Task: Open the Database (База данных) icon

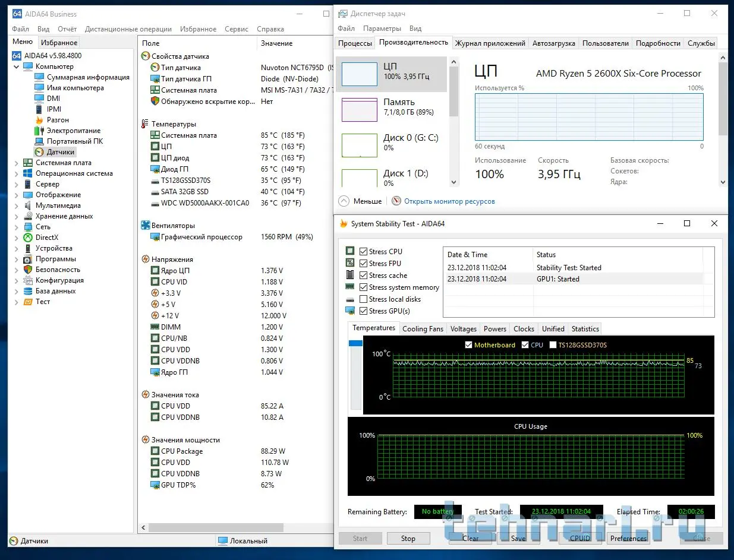Action: (28, 291)
